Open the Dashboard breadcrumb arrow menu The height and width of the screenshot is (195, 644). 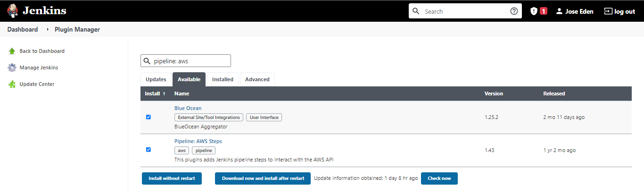[48, 29]
